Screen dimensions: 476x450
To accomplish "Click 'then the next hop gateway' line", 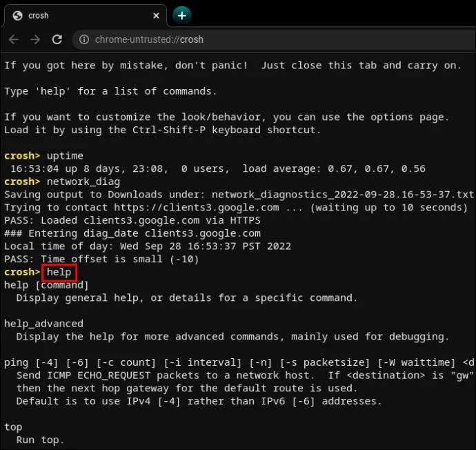I will [187, 389].
